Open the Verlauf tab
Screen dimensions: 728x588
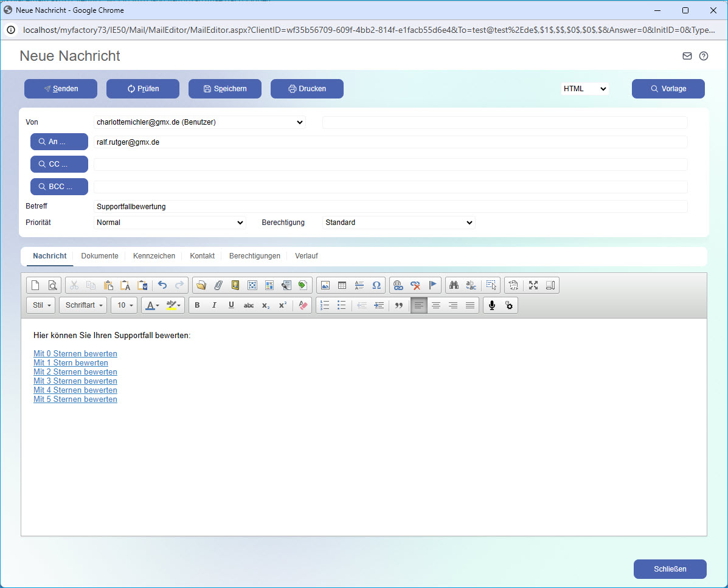[x=307, y=256]
